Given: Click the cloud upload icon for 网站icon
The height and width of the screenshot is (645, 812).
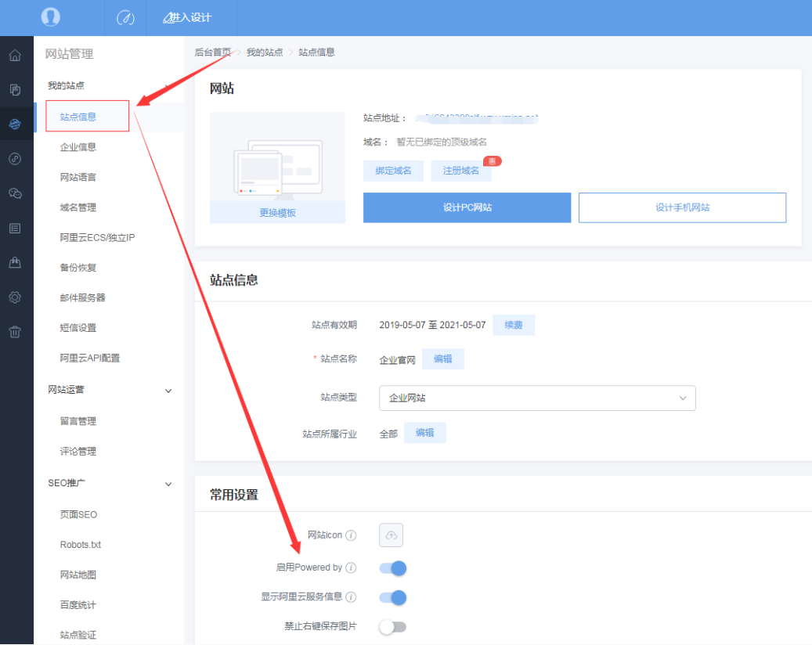Looking at the screenshot, I should [x=392, y=535].
